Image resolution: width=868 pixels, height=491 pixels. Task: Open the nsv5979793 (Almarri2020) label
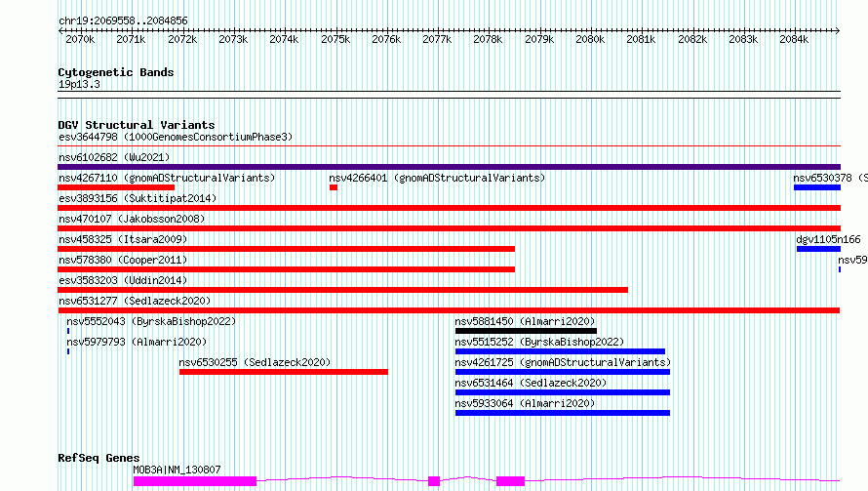pos(137,342)
